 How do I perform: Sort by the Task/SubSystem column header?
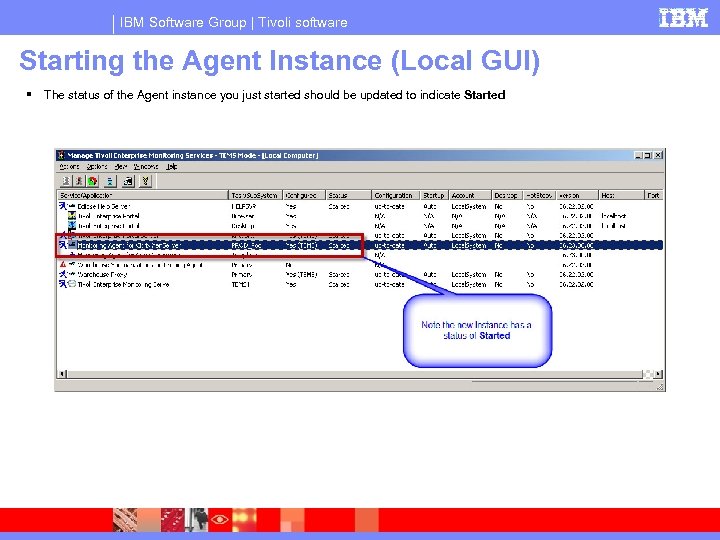point(255,195)
